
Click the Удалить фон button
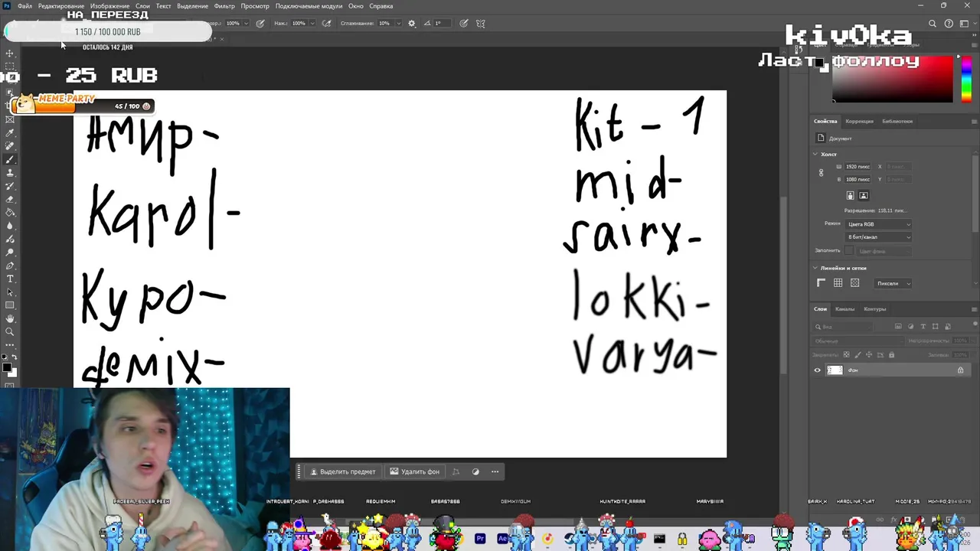(x=414, y=471)
